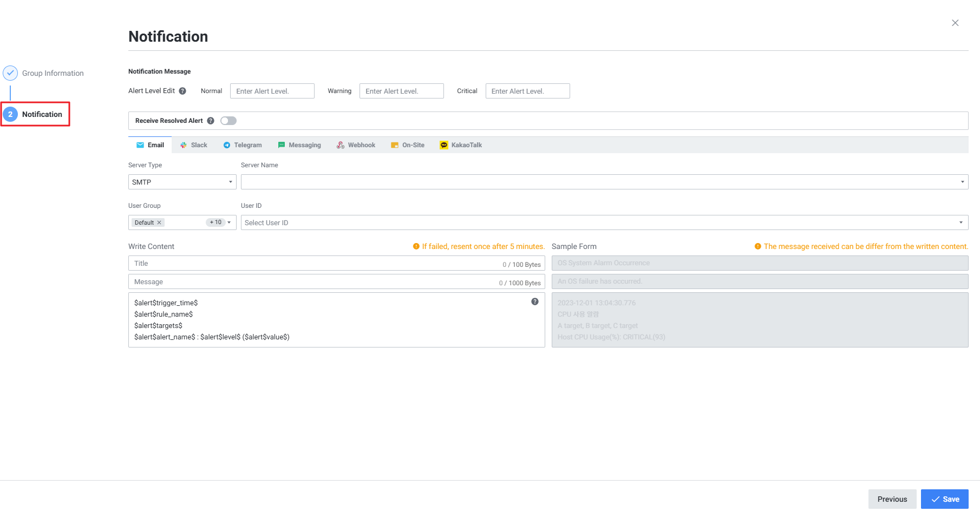Enable the Receive Resolved Alert toggle
Image resolution: width=980 pixels, height=518 pixels.
[x=228, y=121]
